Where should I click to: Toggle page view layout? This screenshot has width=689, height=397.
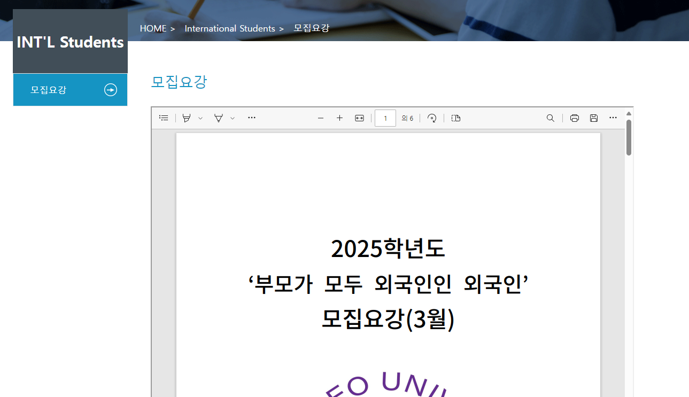point(456,118)
